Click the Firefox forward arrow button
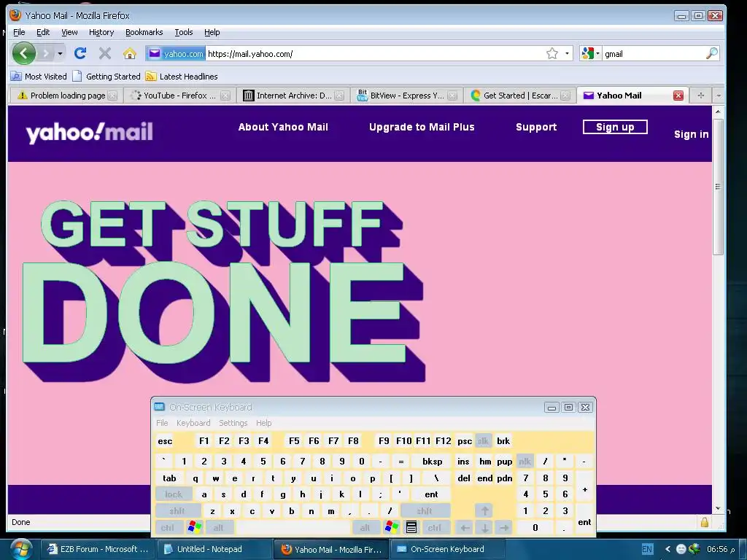This screenshot has height=560, width=747. click(46, 53)
